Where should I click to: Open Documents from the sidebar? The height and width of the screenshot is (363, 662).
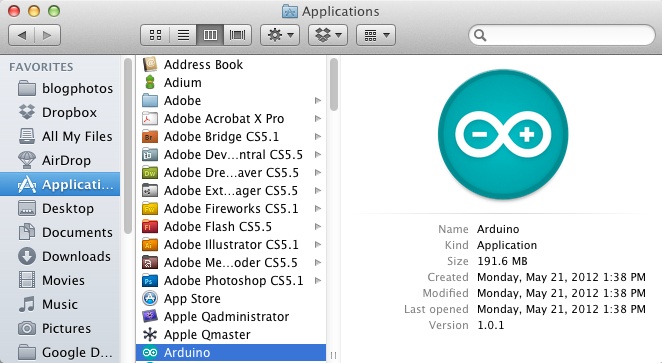pos(60,233)
